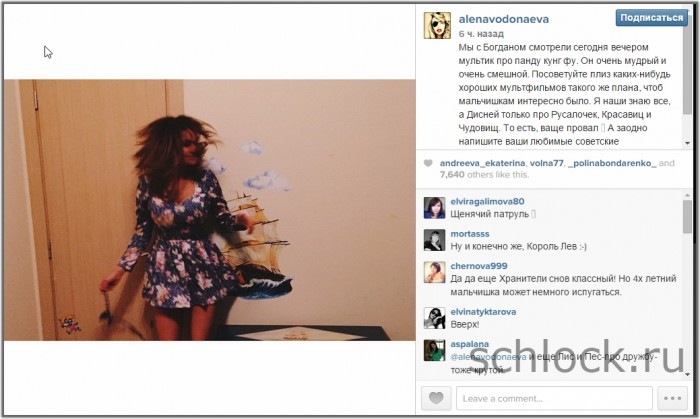Click elvinatyktarova's avatar thumbnail
700x419 pixels.
click(x=434, y=318)
